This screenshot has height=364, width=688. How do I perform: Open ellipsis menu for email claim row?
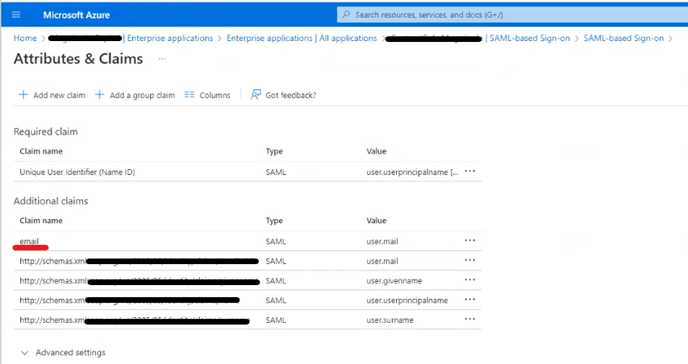pyautogui.click(x=470, y=240)
